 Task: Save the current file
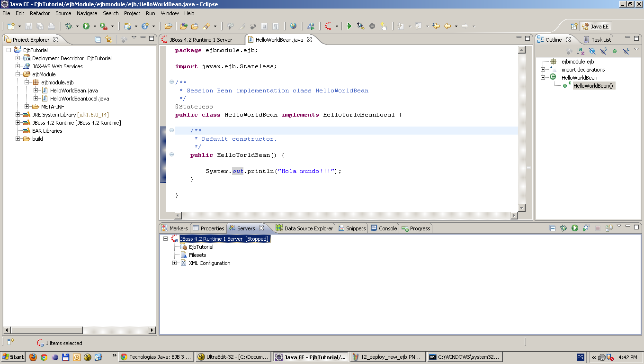(x=29, y=26)
